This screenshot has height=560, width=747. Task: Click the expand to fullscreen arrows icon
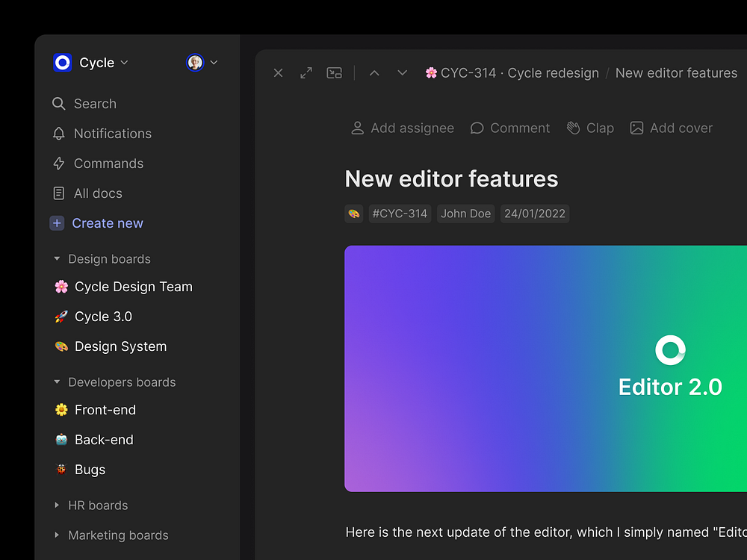[x=306, y=73]
